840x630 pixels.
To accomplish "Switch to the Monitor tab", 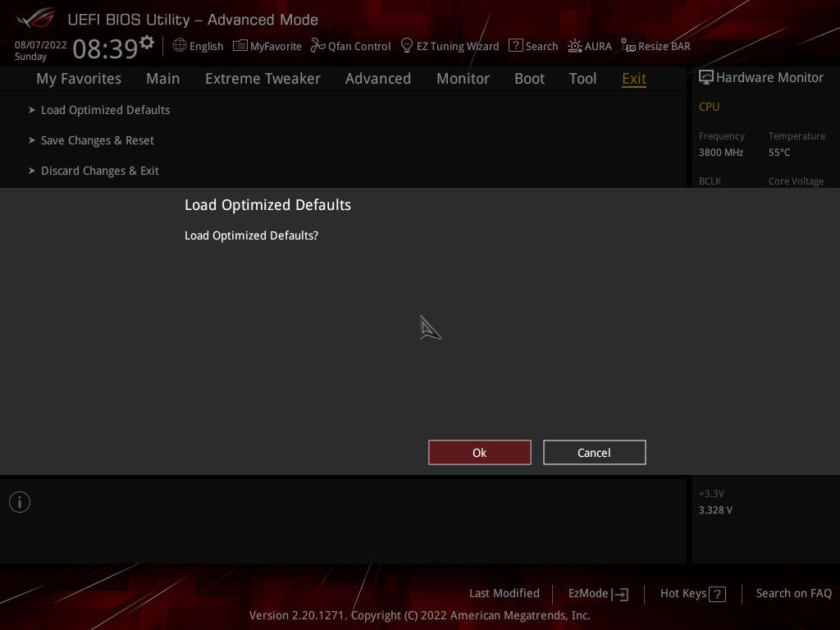I will click(463, 79).
